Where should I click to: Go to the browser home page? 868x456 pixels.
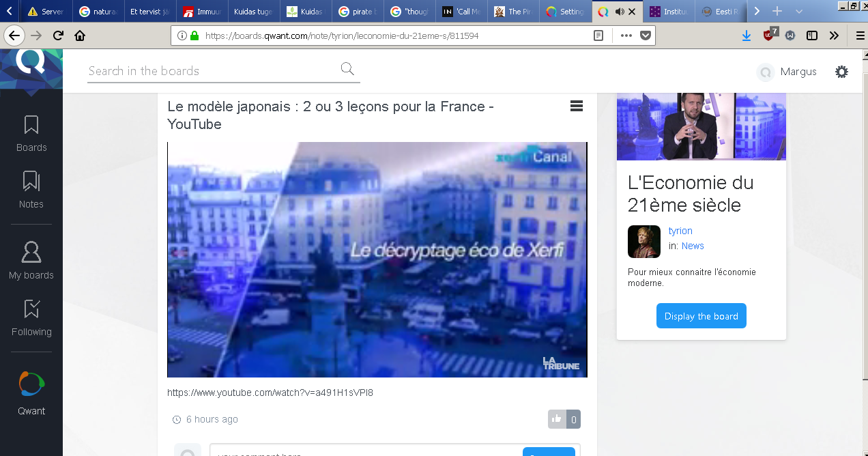coord(80,35)
